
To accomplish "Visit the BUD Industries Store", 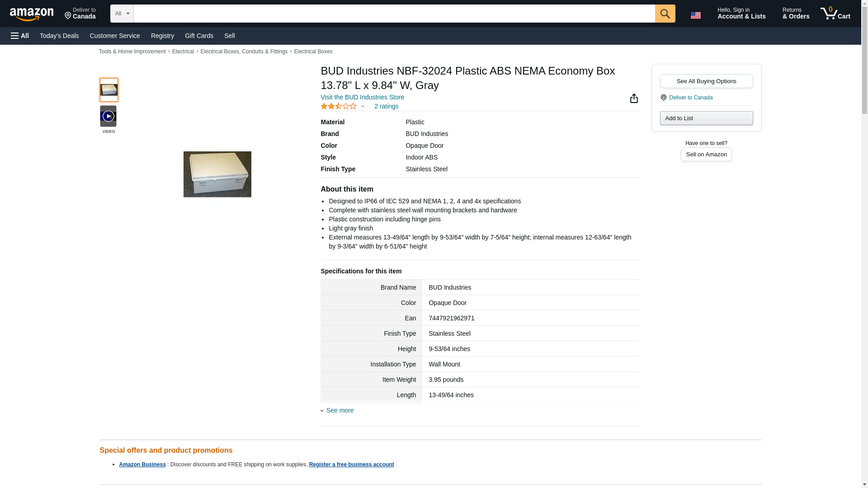I will point(362,97).
